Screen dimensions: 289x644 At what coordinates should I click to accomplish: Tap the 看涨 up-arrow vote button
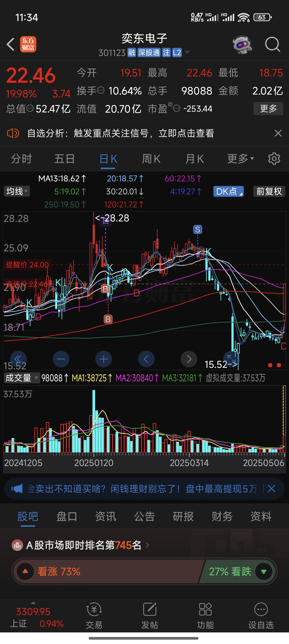tap(25, 571)
